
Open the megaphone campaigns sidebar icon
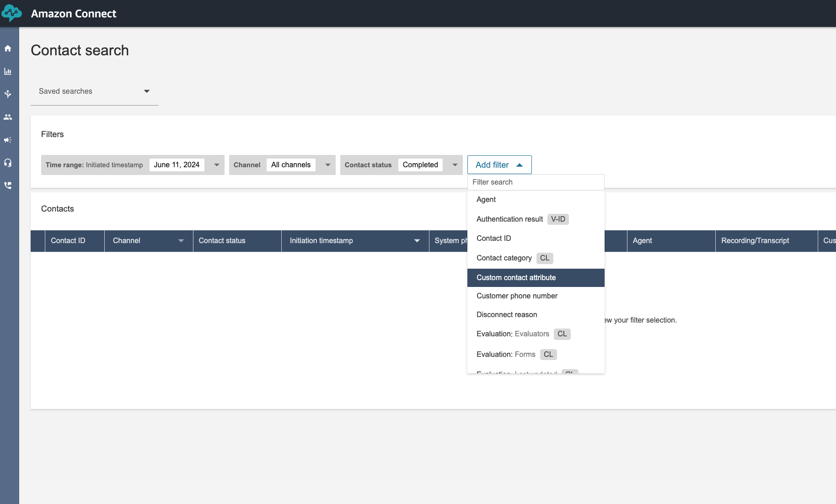pos(8,140)
